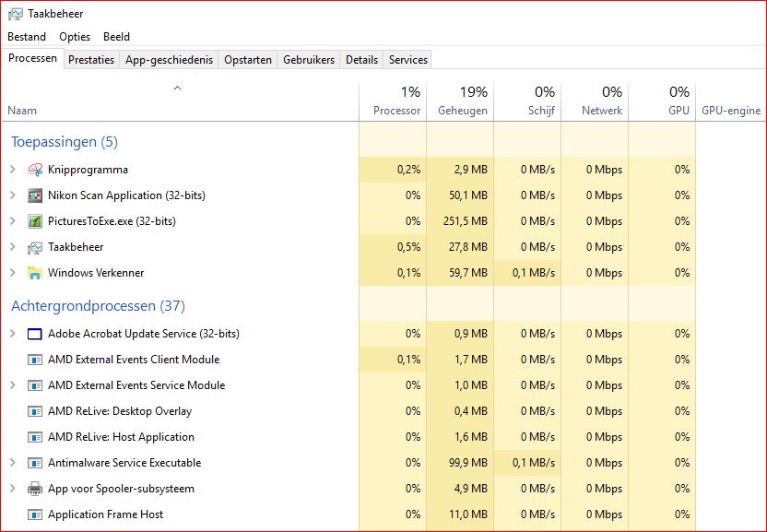Sort by the Schijf column header
Screen dimensions: 767x532
527,101
